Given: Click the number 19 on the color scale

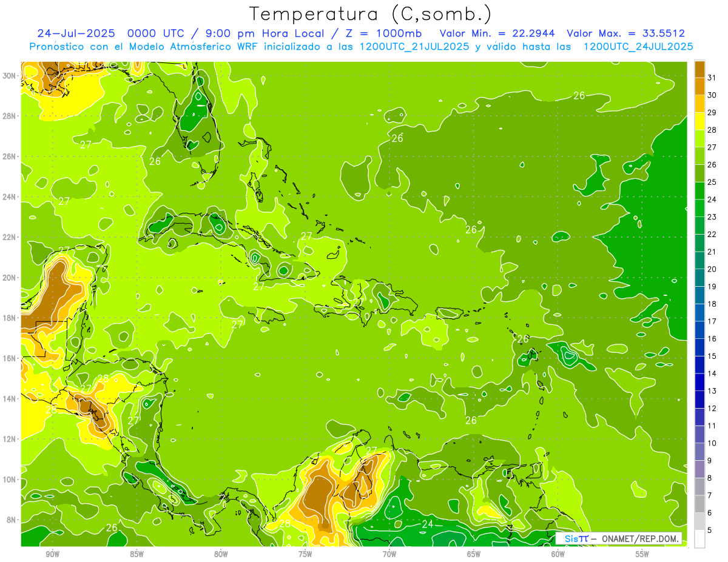Looking at the screenshot, I should 713,287.
